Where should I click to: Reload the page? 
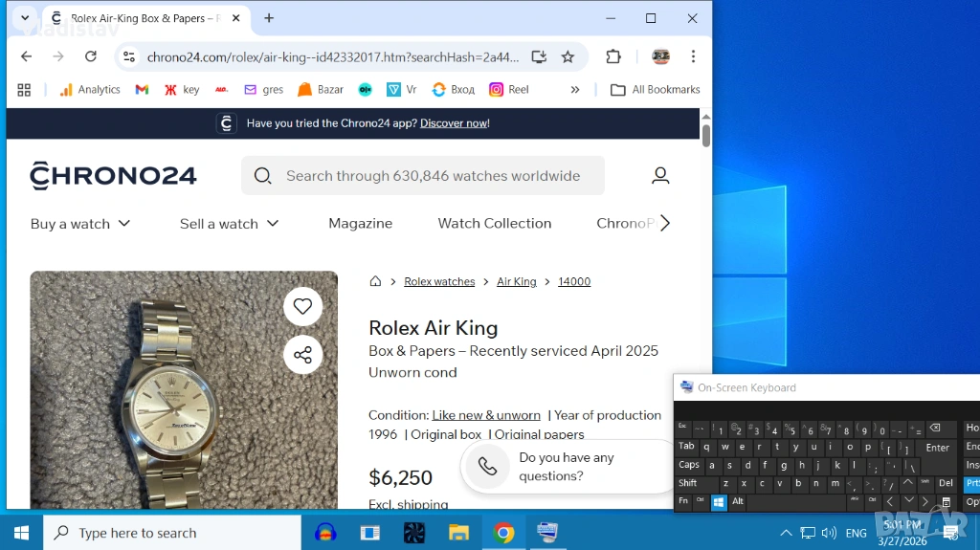tap(91, 56)
